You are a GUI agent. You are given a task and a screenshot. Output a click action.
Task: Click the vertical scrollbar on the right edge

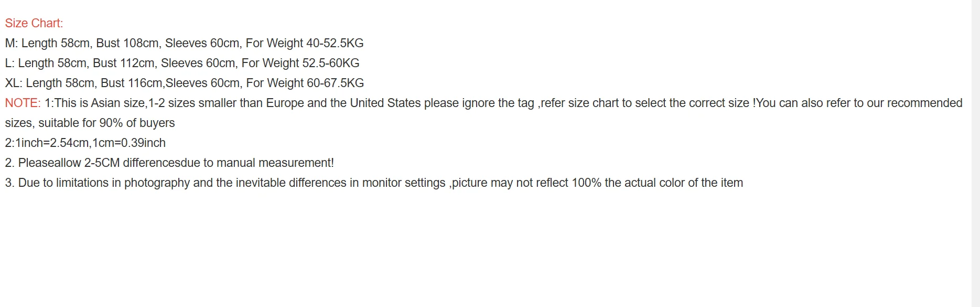[x=975, y=153]
